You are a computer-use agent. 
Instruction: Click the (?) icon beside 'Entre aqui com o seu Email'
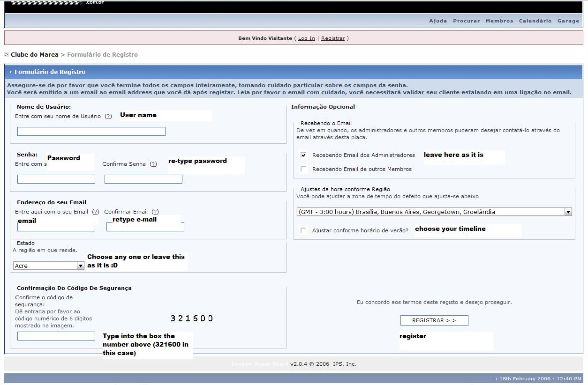tap(96, 212)
